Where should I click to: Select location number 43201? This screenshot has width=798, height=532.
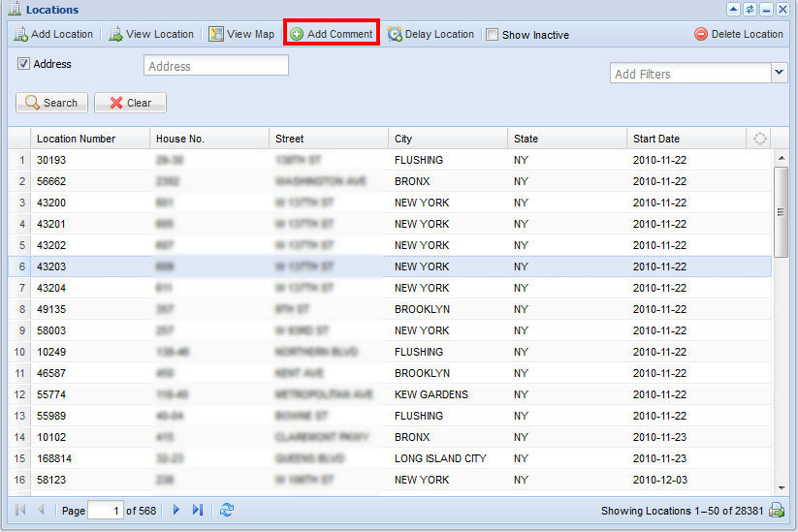pos(51,224)
